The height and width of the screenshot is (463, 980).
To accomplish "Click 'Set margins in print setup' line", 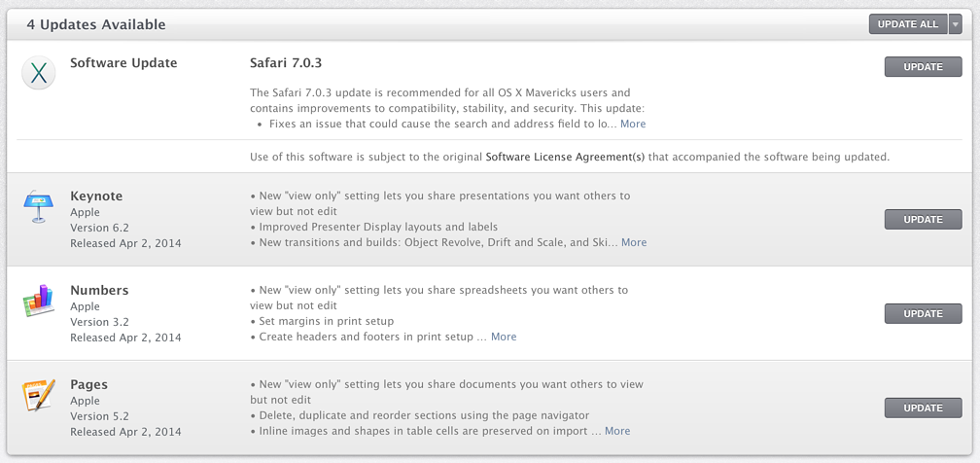I will (322, 322).
